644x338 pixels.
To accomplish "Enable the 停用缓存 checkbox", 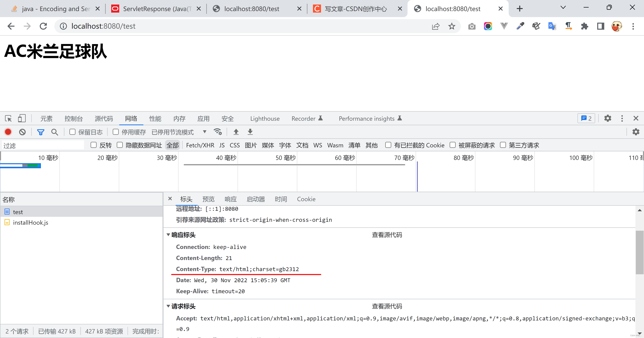I will click(x=116, y=132).
